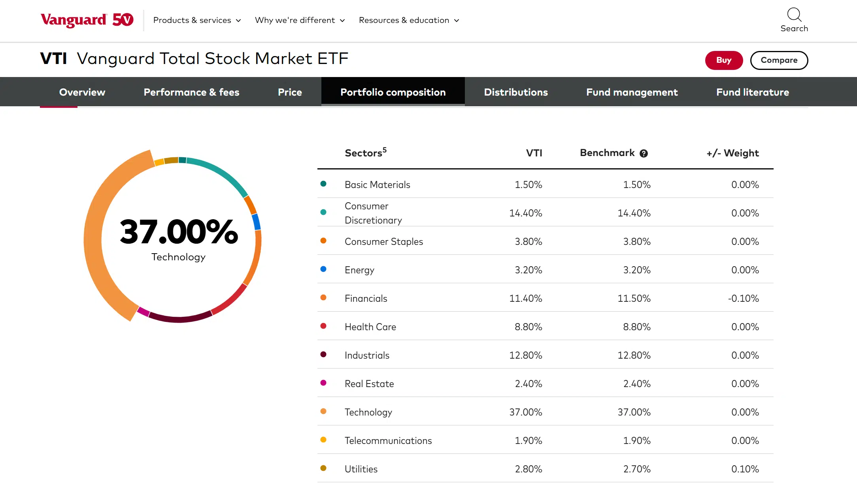The height and width of the screenshot is (504, 857).
Task: Go to the Fund literature tab
Action: [753, 92]
